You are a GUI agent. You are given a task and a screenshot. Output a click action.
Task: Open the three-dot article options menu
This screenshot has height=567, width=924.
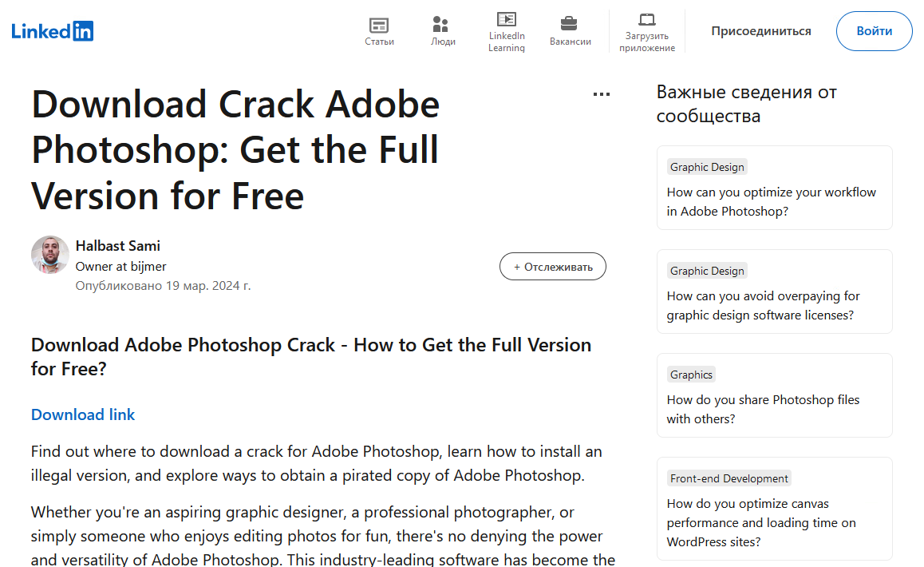[x=602, y=94]
